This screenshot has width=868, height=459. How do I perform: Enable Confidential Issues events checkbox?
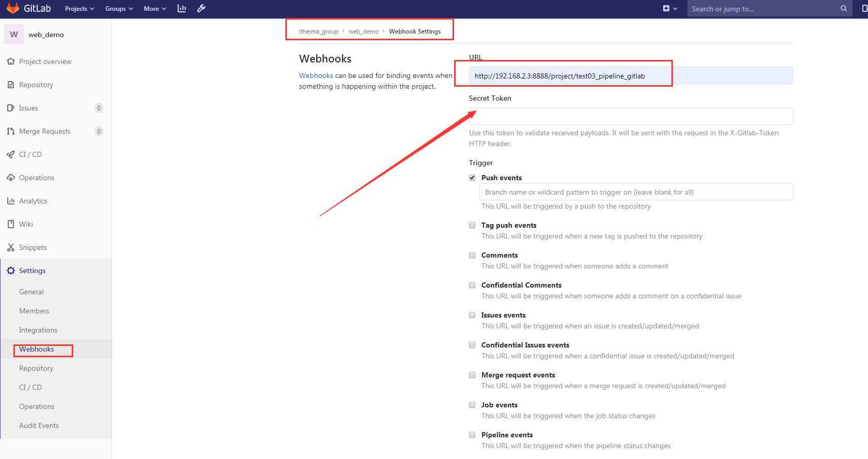point(472,345)
